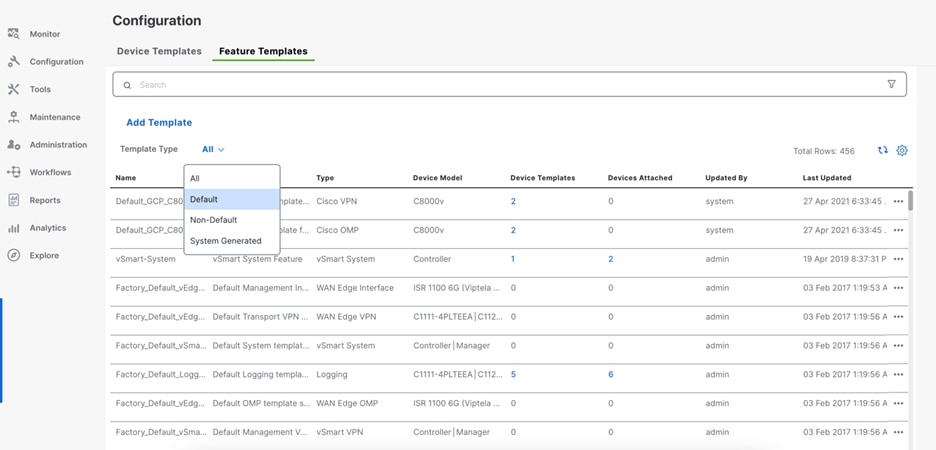Open the Monitor sidebar icon

[14, 34]
